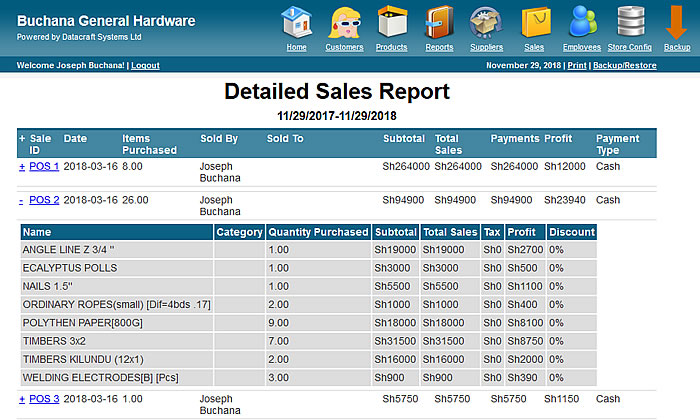Image resolution: width=700 pixels, height=420 pixels.
Task: Collapse the POS 2 sale details
Action: (x=22, y=200)
